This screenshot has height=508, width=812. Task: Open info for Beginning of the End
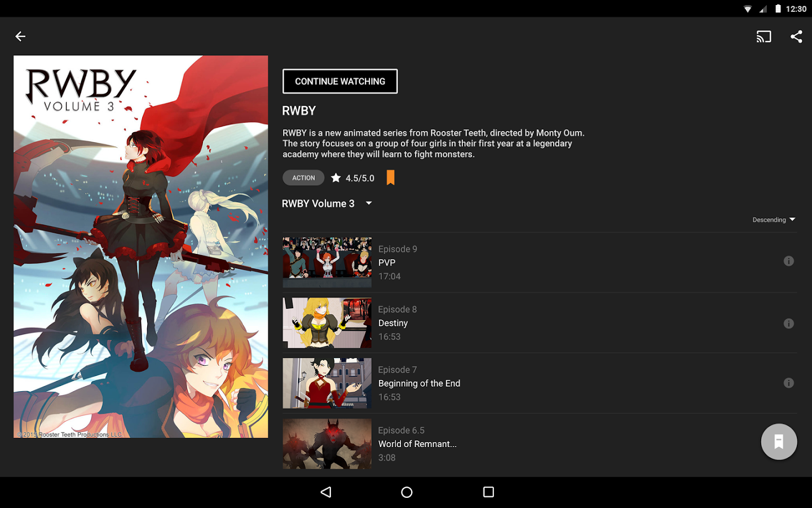tap(789, 383)
